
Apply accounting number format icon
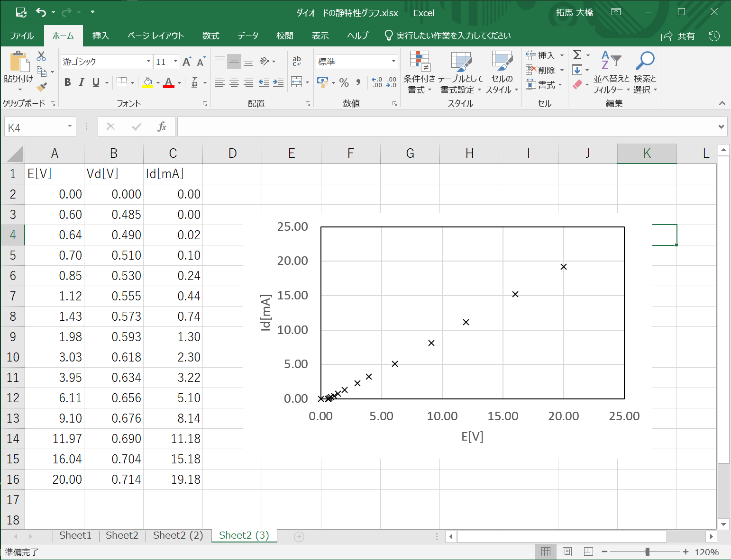[323, 82]
